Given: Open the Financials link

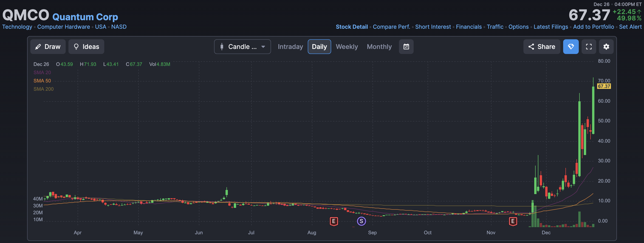Looking at the screenshot, I should click(469, 27).
